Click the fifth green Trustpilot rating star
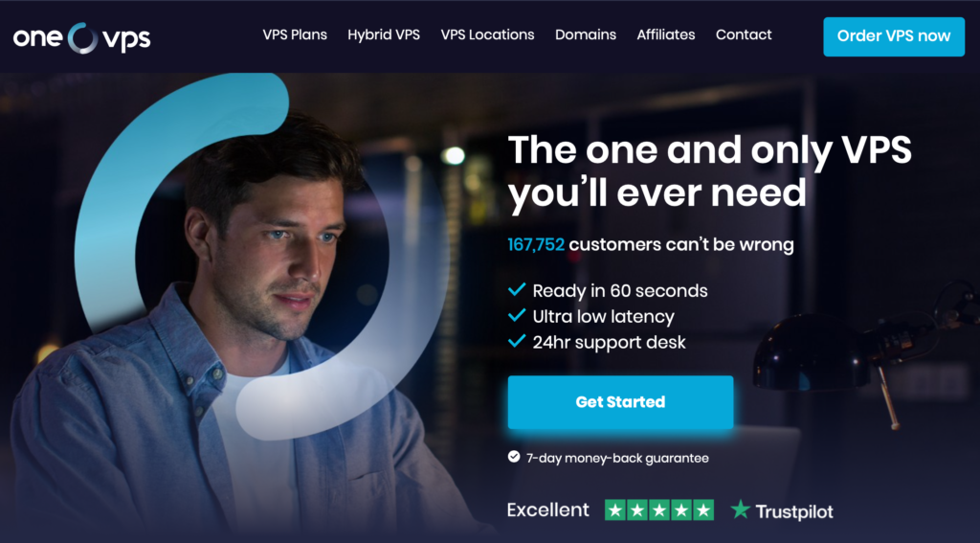The image size is (980, 543). tap(703, 509)
